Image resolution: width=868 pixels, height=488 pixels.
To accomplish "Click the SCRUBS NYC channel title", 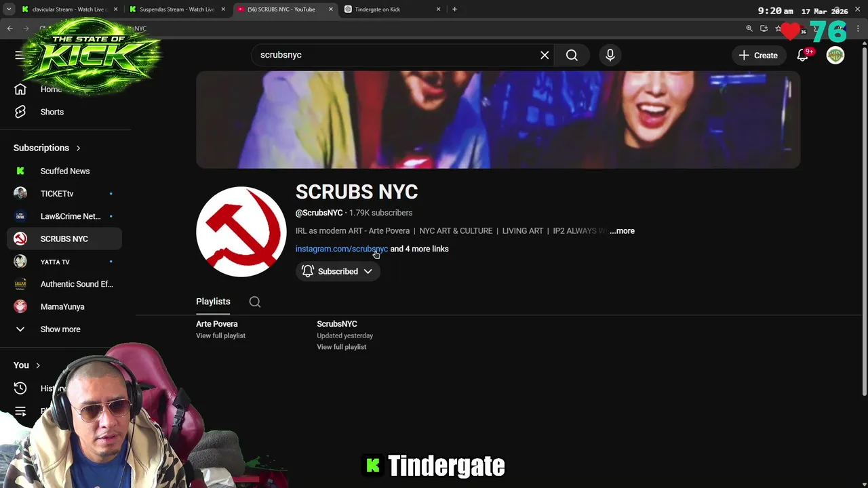I will tap(357, 192).
